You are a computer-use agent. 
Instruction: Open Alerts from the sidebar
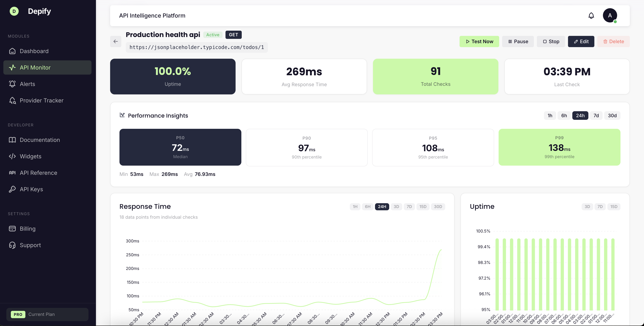(27, 84)
